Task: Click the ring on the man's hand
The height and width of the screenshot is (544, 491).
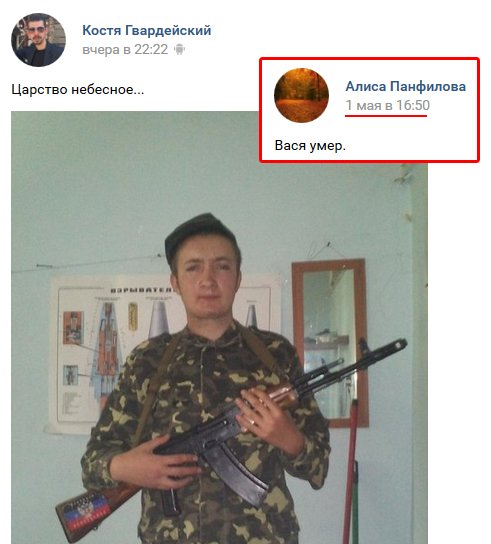Action: (x=253, y=422)
